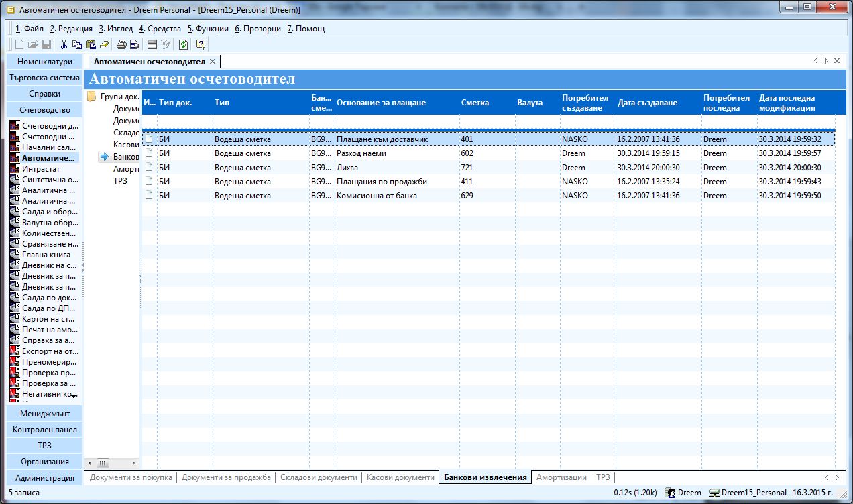Viewport: 853px width, 504px height.
Task: Click tree panel horizontal scrollbar thumb
Action: [x=103, y=463]
